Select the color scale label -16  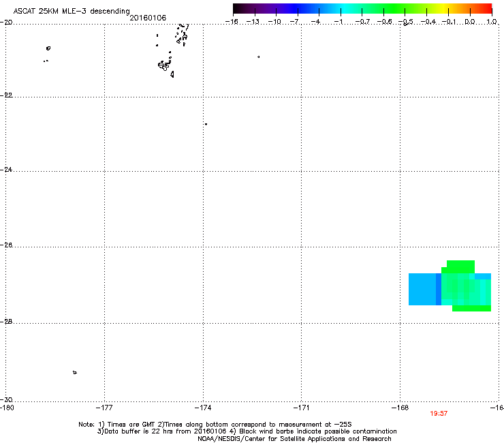pos(232,22)
